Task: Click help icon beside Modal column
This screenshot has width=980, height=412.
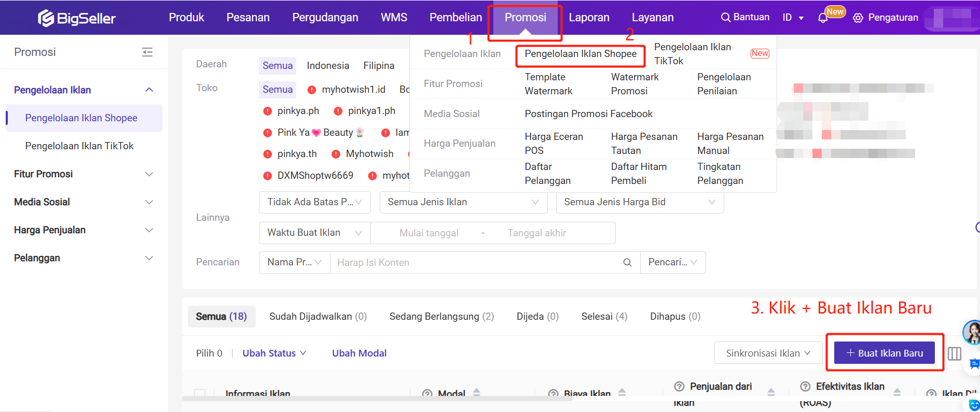Action: click(x=427, y=393)
